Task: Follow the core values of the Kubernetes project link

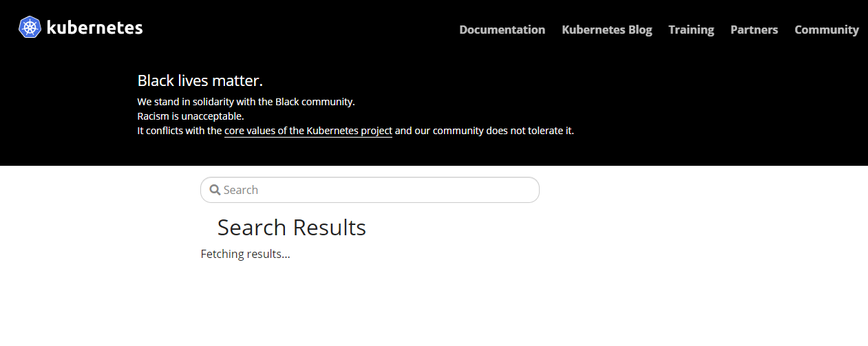Action: point(308,131)
